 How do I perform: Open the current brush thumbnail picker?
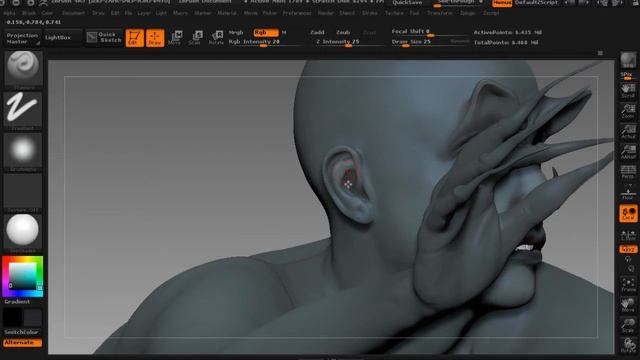point(23,69)
